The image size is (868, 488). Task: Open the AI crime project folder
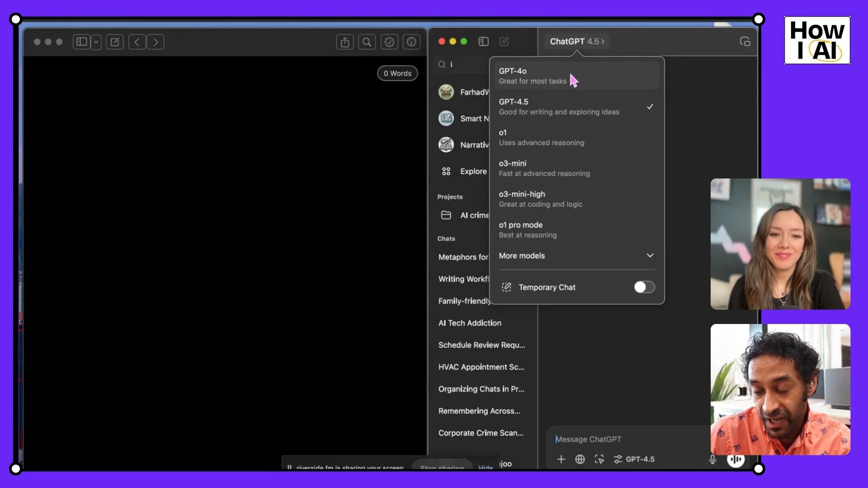coord(463,216)
